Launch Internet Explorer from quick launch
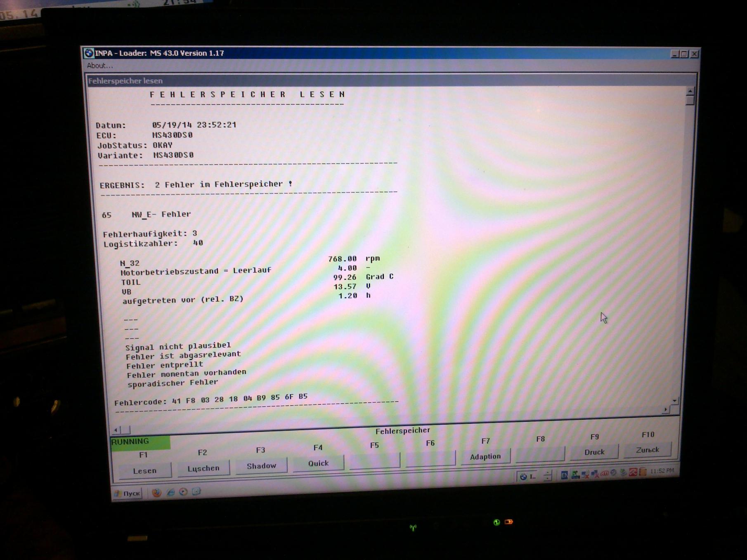 coord(170,492)
